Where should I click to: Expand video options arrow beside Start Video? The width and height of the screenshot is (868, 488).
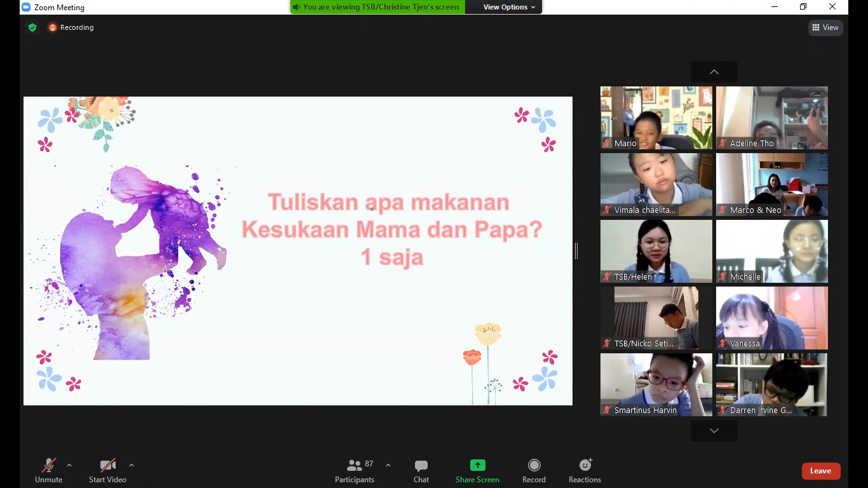(132, 465)
